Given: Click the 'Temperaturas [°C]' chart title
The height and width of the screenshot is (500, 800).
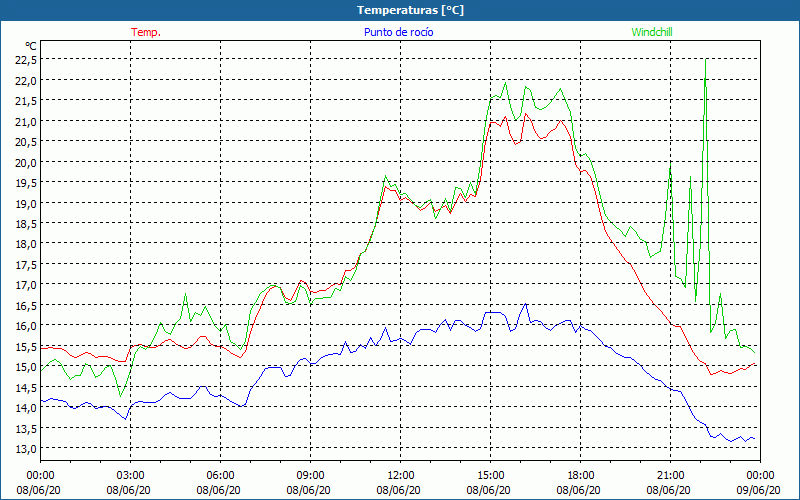Looking at the screenshot, I should pos(410,10).
